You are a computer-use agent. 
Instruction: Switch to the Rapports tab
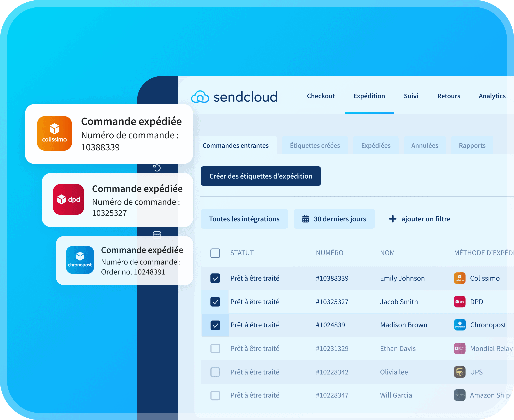point(472,145)
